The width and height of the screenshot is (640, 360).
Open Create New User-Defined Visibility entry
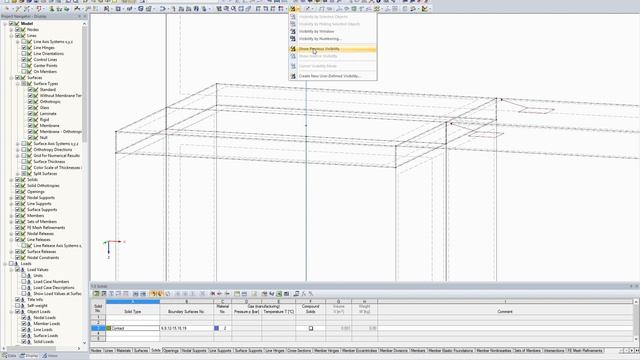pos(329,76)
